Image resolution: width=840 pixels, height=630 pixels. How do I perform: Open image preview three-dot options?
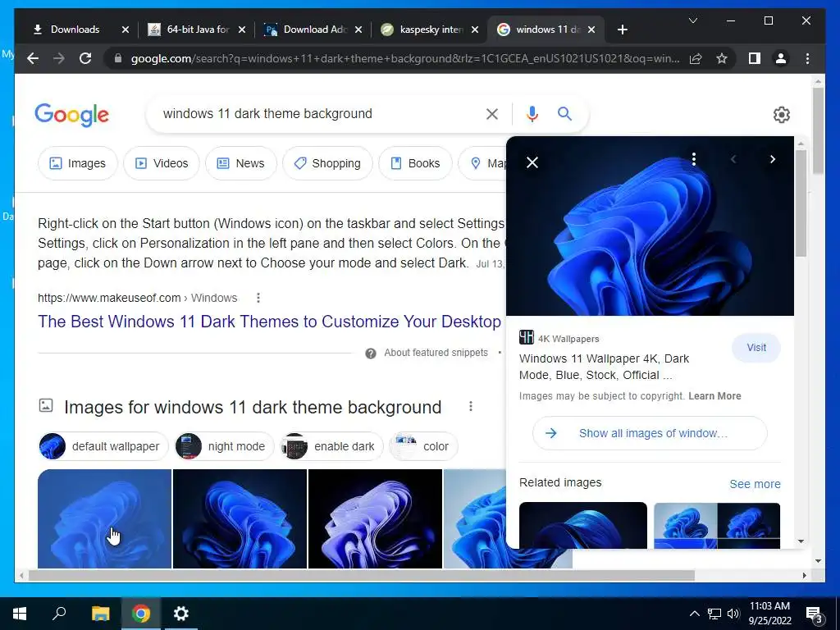(x=694, y=159)
